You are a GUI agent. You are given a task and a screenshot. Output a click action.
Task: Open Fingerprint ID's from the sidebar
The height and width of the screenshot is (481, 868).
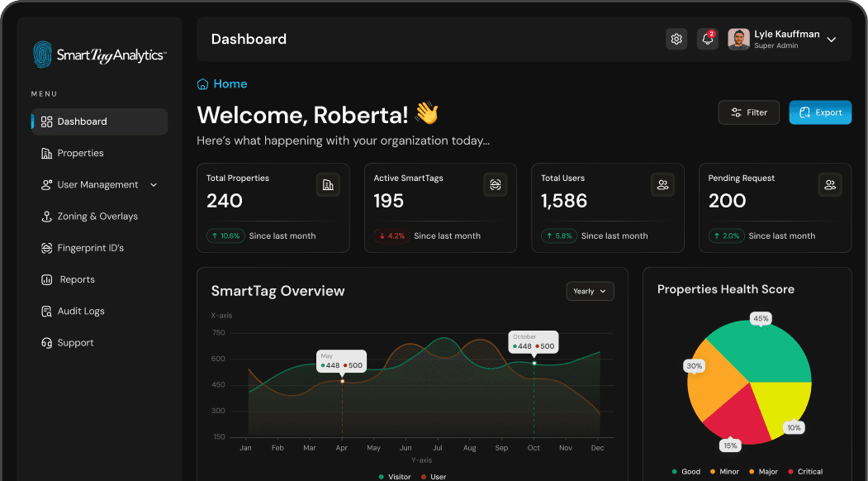[x=92, y=247]
